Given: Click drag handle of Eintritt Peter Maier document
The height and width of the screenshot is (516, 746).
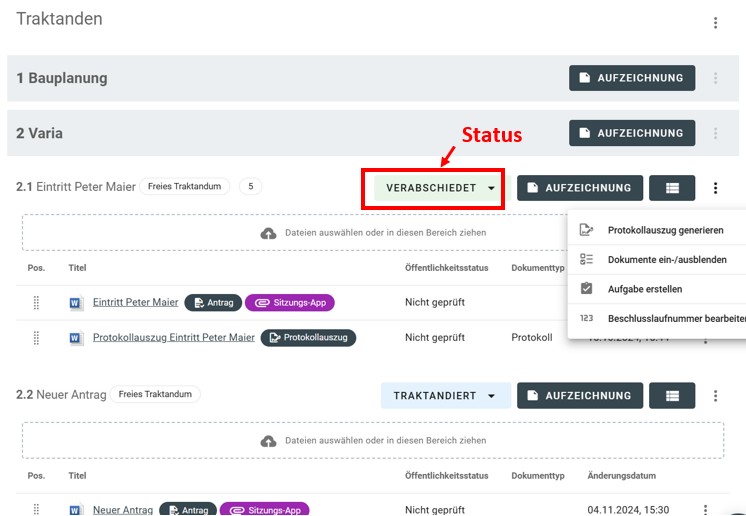Looking at the screenshot, I should [37, 303].
